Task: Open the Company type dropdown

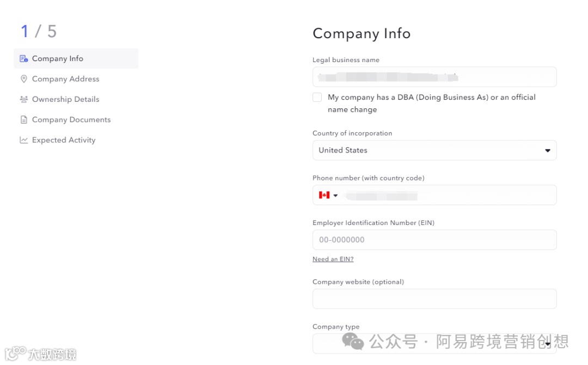Action: (434, 344)
